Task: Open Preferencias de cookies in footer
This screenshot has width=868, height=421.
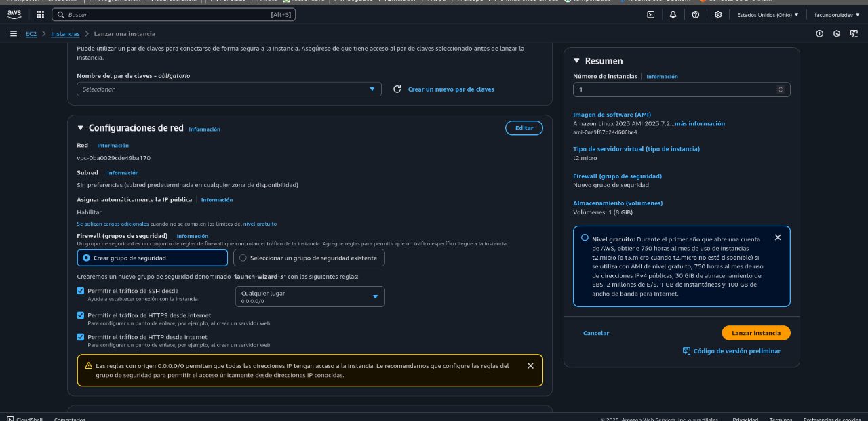Action: [832, 419]
